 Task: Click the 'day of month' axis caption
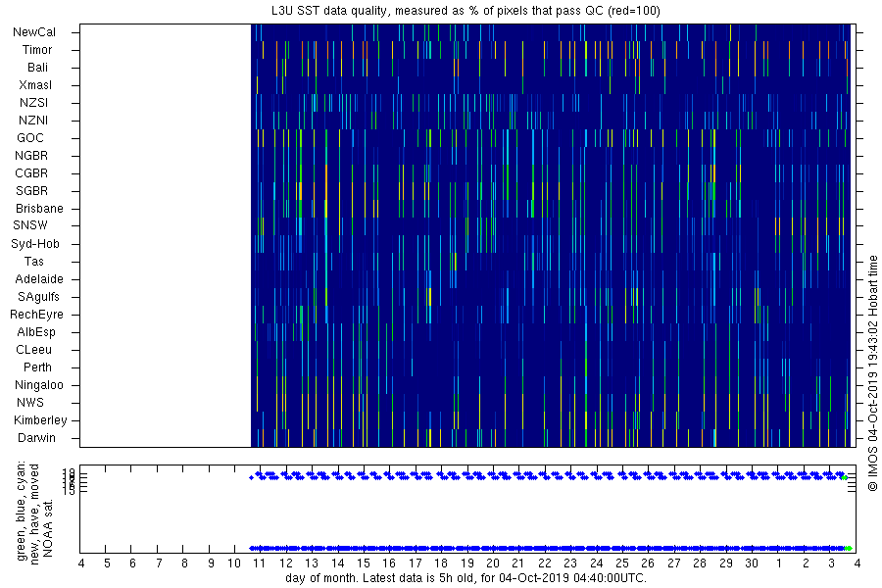(x=465, y=578)
